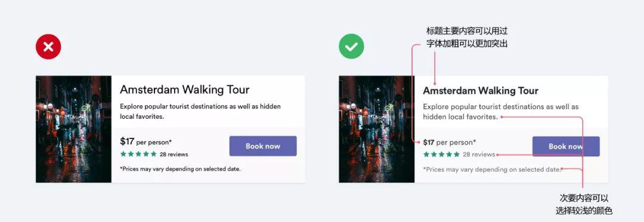Click the left card's price disclaimer note
This screenshot has height=222, width=644.
(x=180, y=168)
